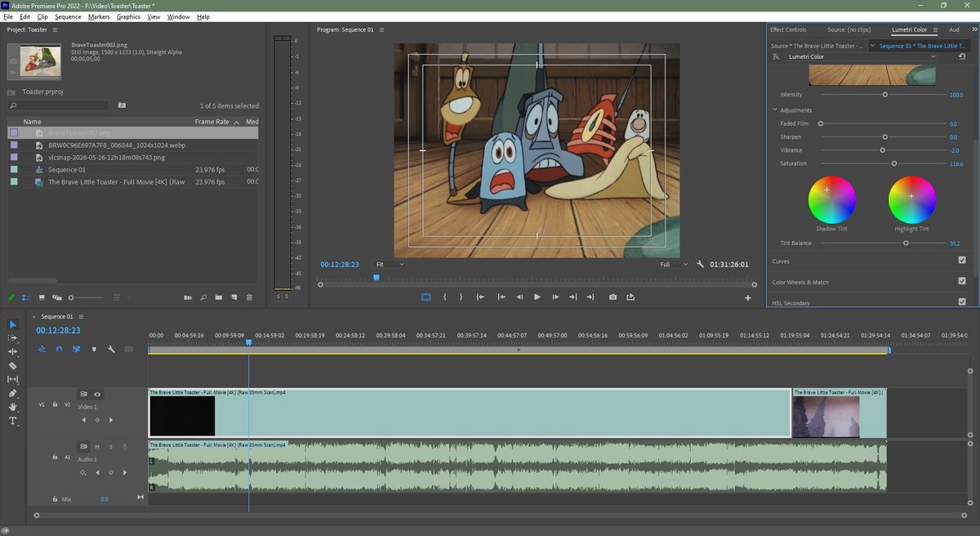Switch to Effect Controls tab
980x536 pixels.
788,29
